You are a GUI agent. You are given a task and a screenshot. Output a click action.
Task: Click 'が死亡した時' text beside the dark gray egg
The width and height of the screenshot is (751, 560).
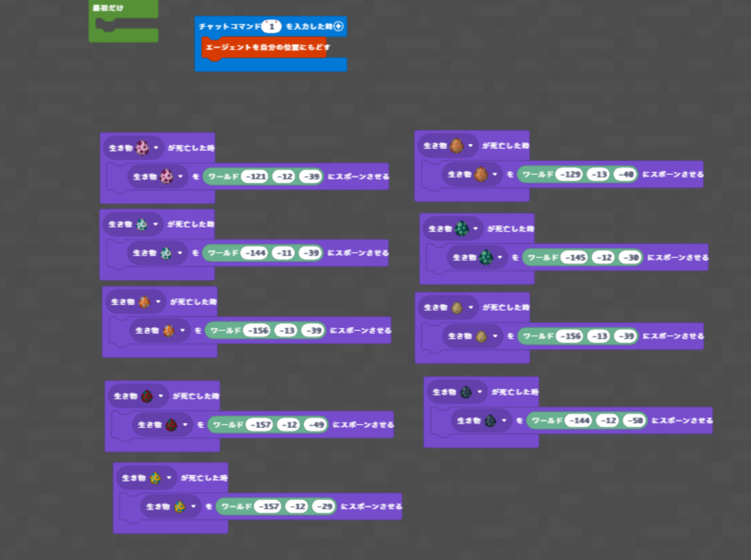pyautogui.click(x=515, y=392)
